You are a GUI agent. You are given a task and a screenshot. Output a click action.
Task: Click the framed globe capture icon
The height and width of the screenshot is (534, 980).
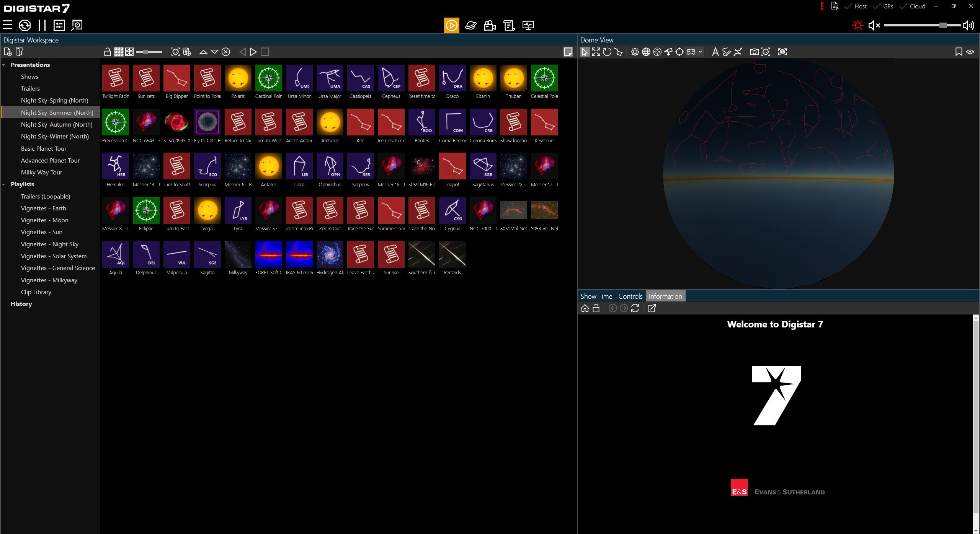pyautogui.click(x=782, y=52)
